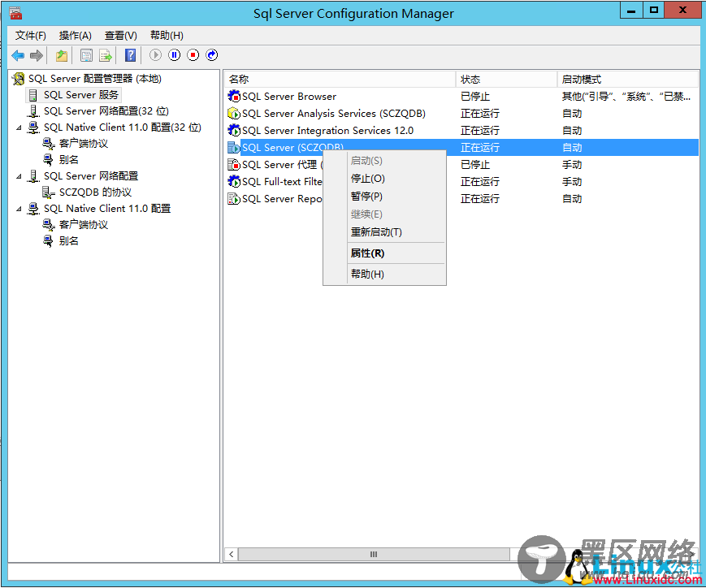Open the 帮助(H) menu in menu bar
This screenshot has height=588, width=706.
[167, 36]
